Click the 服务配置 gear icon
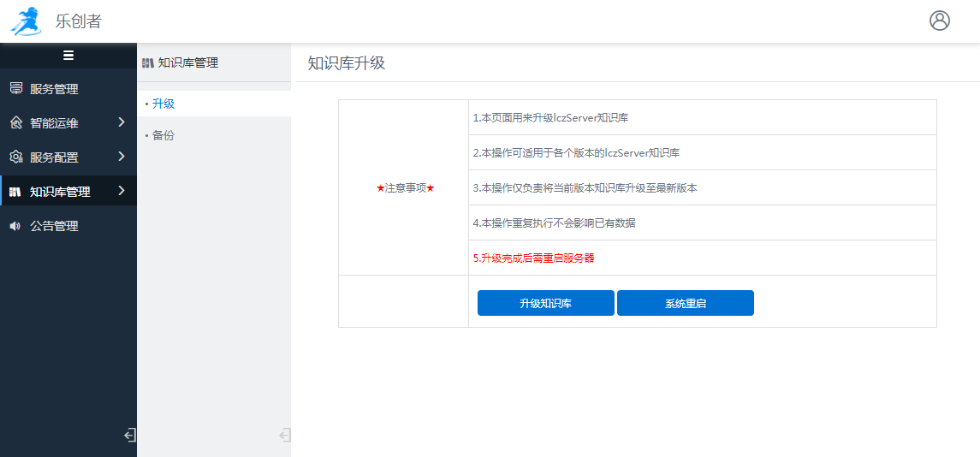The width and height of the screenshot is (980, 457). coord(16,157)
